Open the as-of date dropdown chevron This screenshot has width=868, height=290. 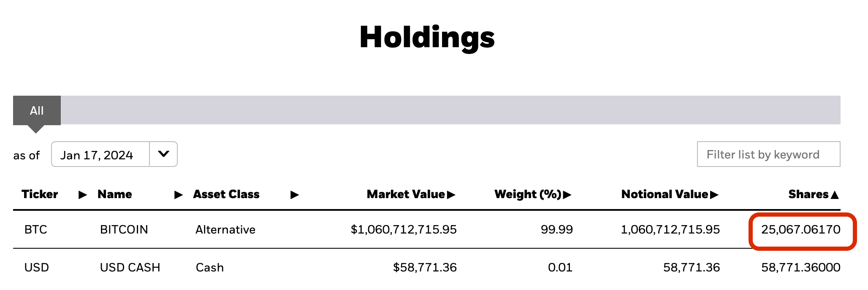(163, 154)
